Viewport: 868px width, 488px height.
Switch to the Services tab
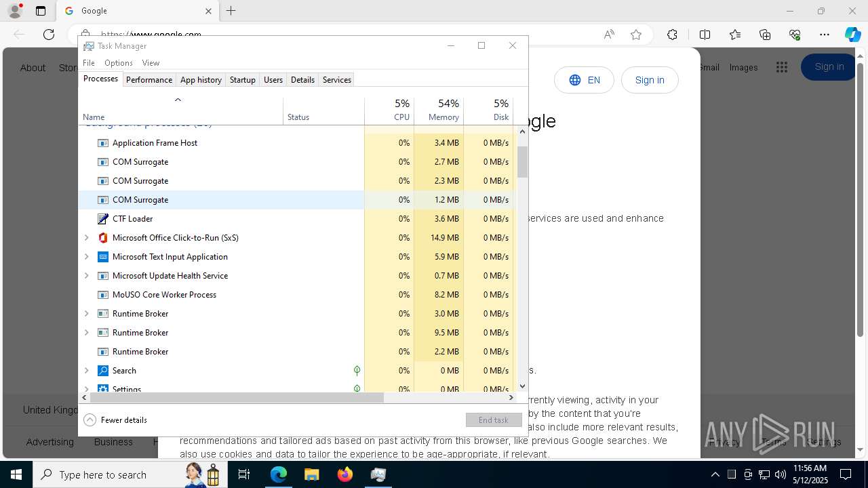pyautogui.click(x=337, y=80)
